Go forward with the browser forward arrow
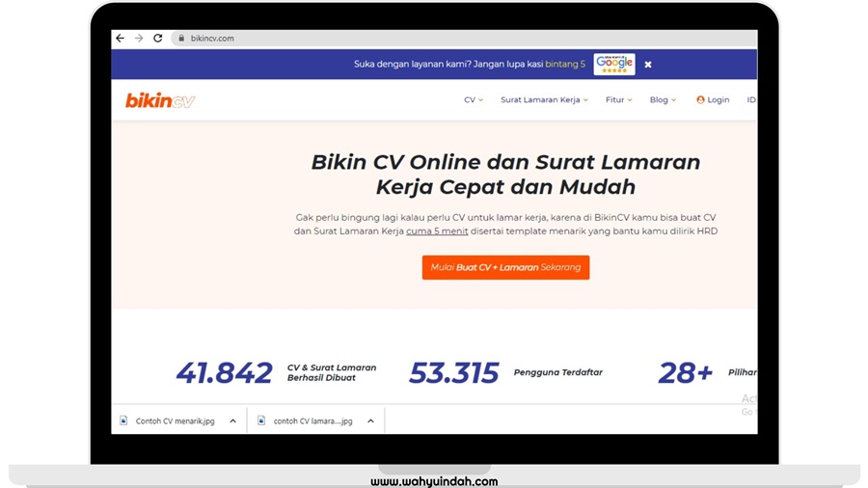Viewport: 868px width, 488px height. click(139, 39)
